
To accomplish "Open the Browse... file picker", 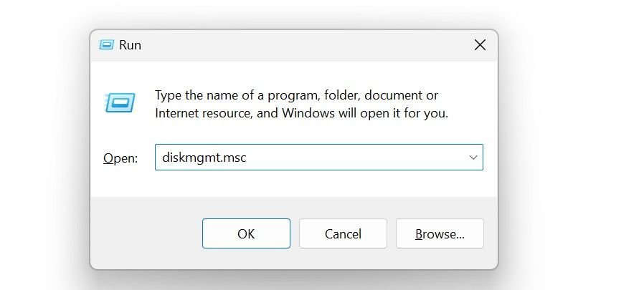I will click(440, 233).
